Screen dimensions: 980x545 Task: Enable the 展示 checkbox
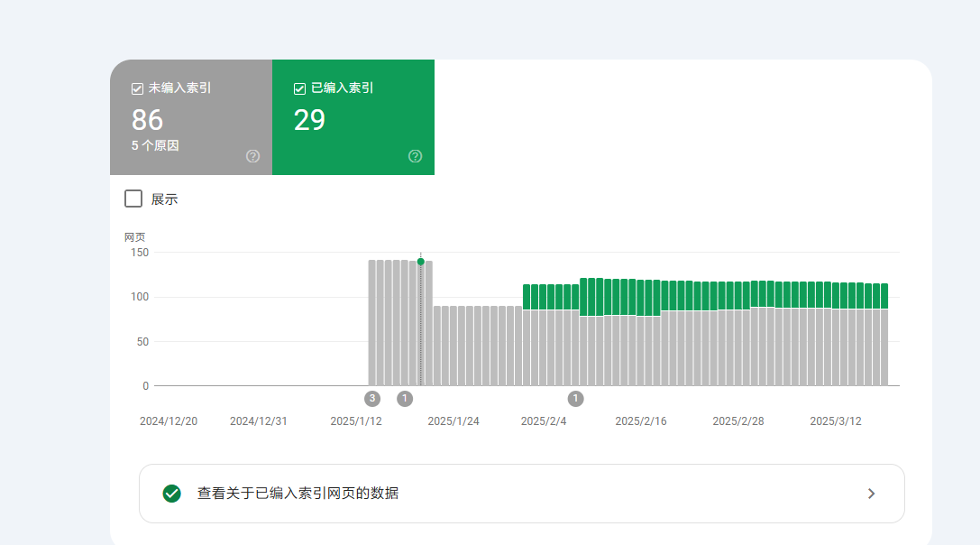point(133,199)
